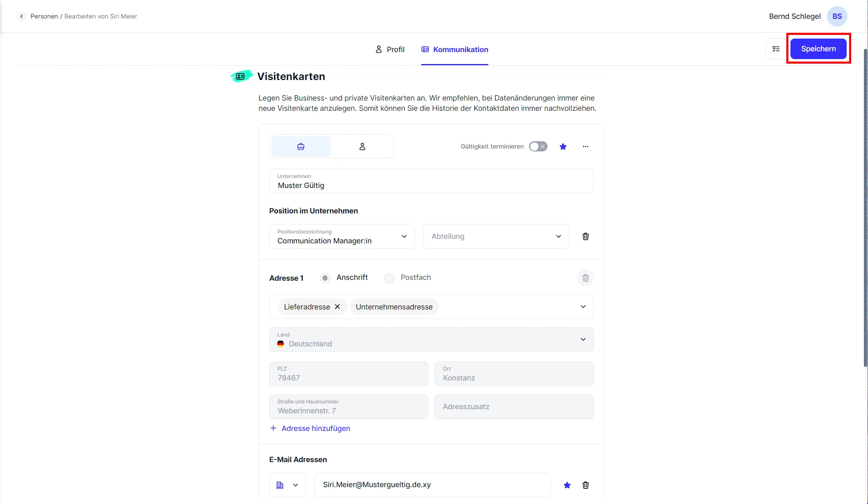This screenshot has width=868, height=504.
Task: Click the back arrow next to Personen
Action: point(21,16)
